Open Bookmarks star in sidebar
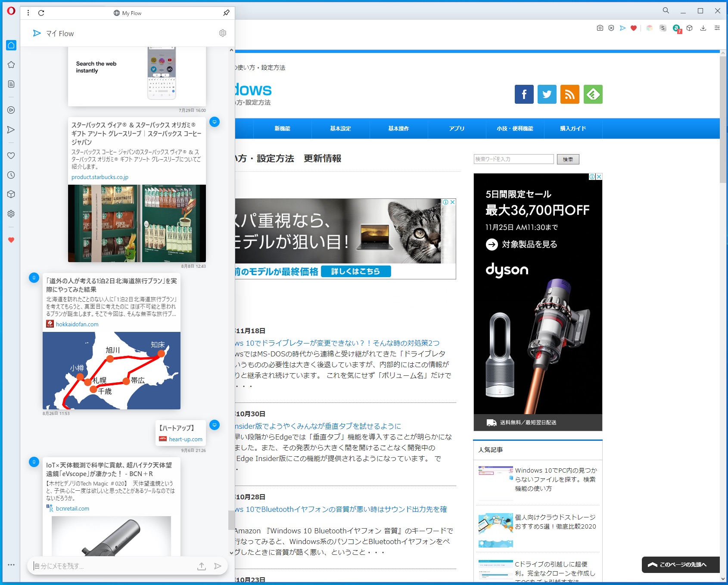Viewport: 728px width, 585px height. (11, 65)
